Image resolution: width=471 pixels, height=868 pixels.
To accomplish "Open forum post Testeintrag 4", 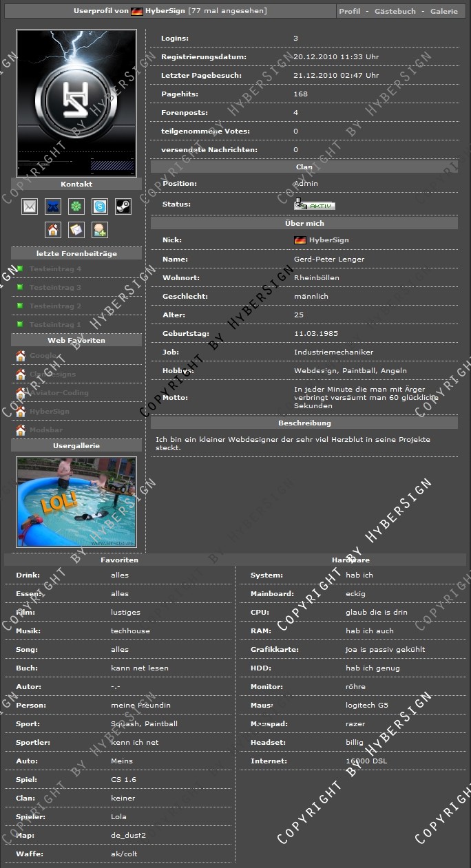I will (x=55, y=269).
